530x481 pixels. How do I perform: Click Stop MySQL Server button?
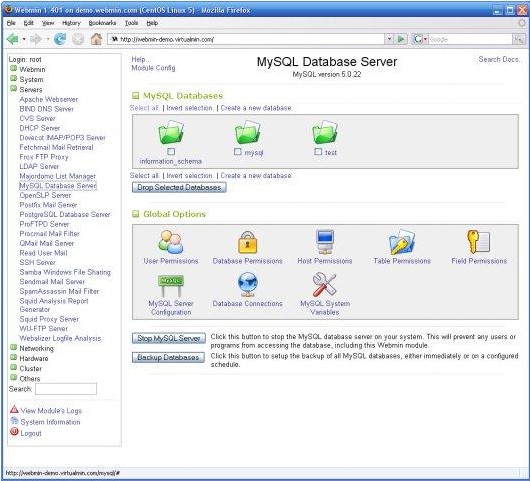169,338
